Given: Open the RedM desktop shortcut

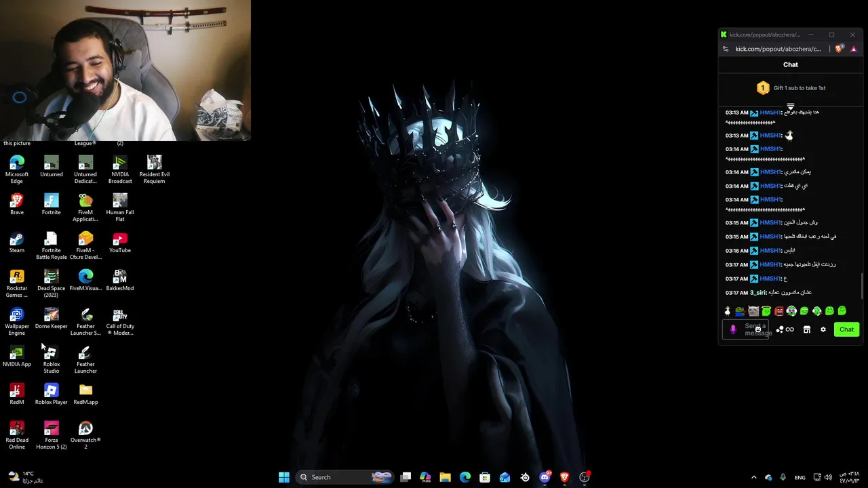Looking at the screenshot, I should click(x=17, y=394).
